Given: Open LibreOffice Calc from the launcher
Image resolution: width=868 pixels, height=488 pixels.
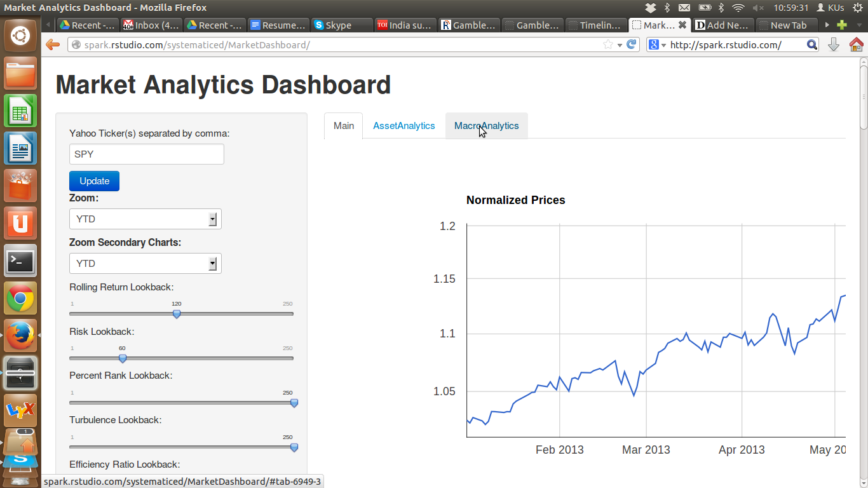Looking at the screenshot, I should [x=20, y=112].
